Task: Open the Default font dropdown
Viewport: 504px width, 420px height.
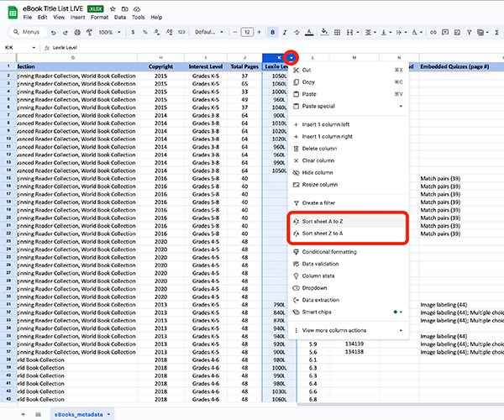Action: pyautogui.click(x=209, y=32)
